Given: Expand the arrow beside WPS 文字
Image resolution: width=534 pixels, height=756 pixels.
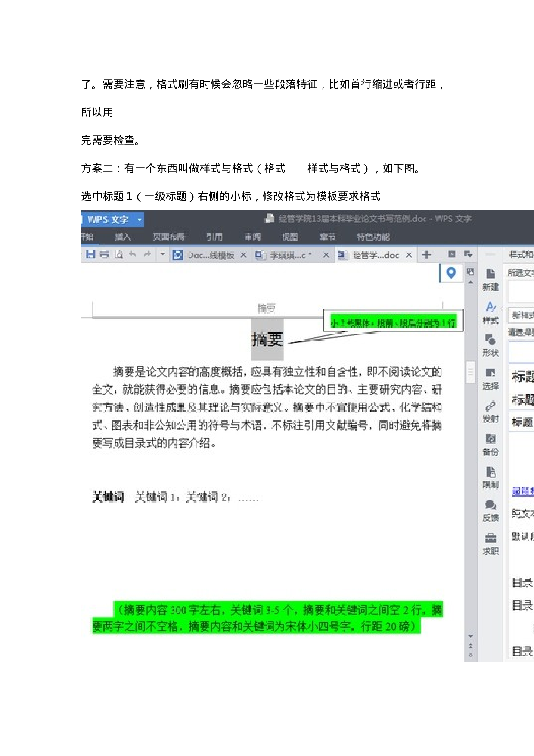Looking at the screenshot, I should coord(139,219).
